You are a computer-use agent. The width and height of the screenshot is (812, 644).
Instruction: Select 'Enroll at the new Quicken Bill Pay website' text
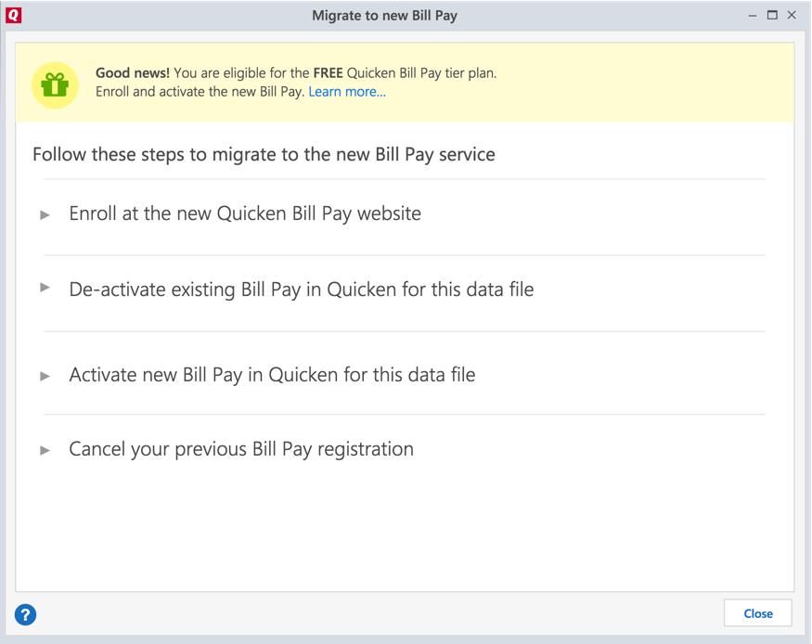(245, 213)
